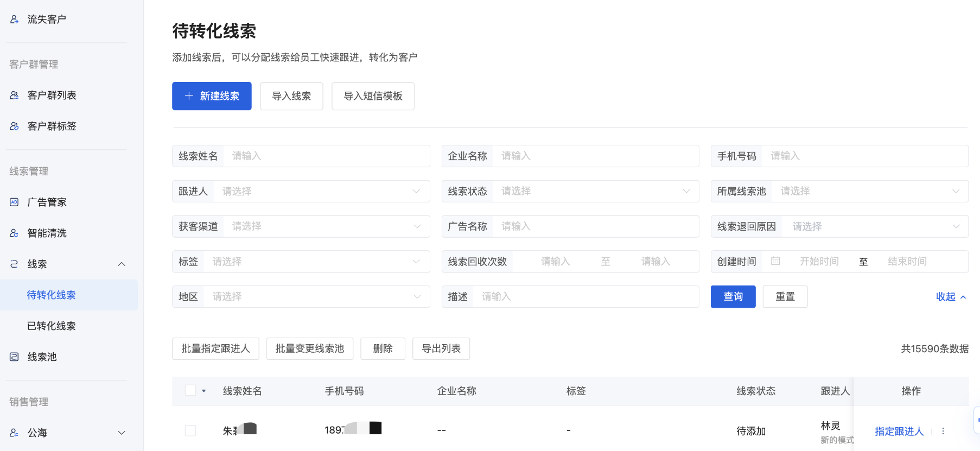Focus the 线索姓名 input field
980x451 pixels.
301,156
